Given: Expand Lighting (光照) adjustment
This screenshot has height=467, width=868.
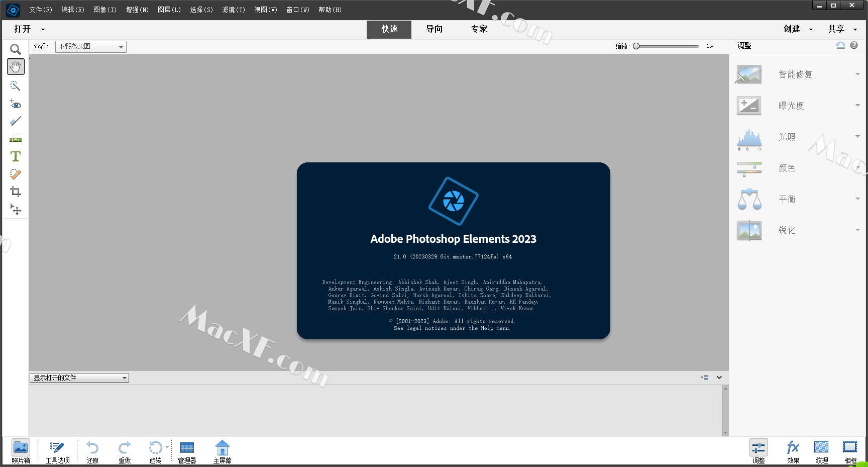Looking at the screenshot, I should click(857, 137).
